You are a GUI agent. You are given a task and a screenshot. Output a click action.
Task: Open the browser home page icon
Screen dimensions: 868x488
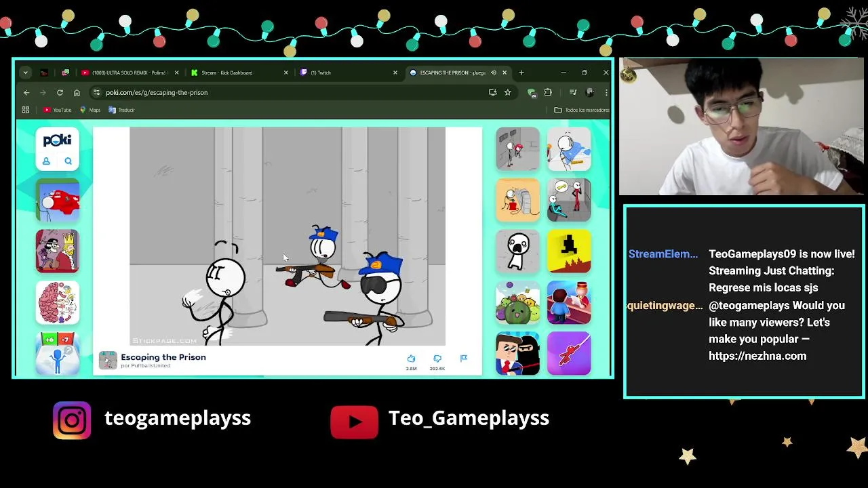pyautogui.click(x=77, y=92)
